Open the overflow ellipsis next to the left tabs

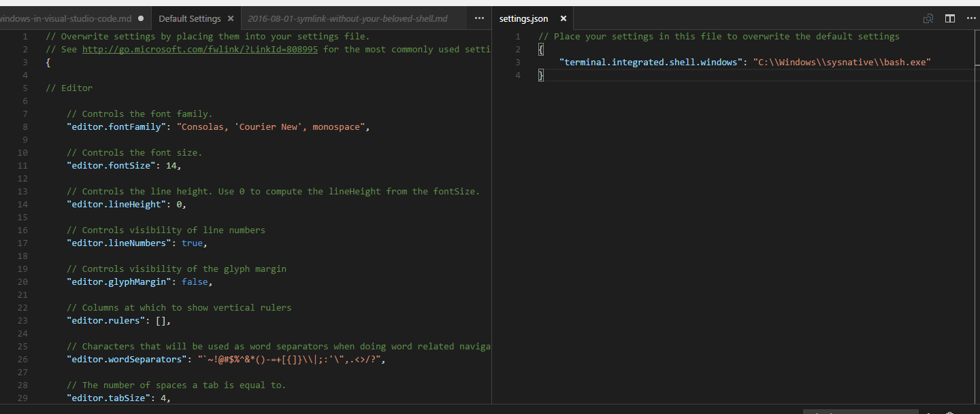479,19
